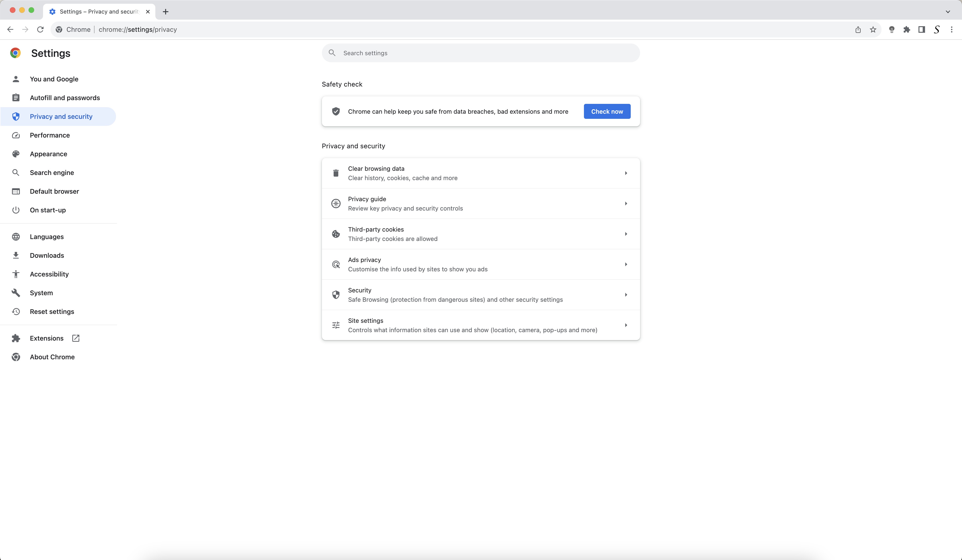This screenshot has width=962, height=560.
Task: Open new tab with plus icon
Action: click(165, 11)
